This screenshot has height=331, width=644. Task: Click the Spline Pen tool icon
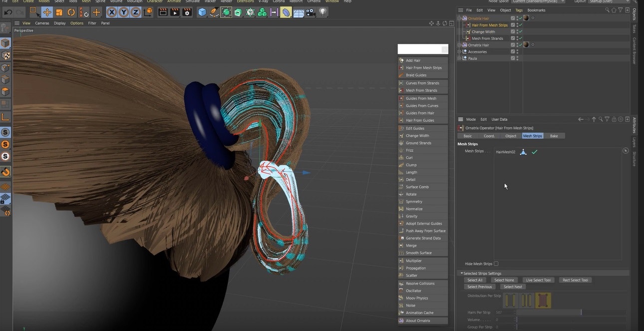pos(214,12)
